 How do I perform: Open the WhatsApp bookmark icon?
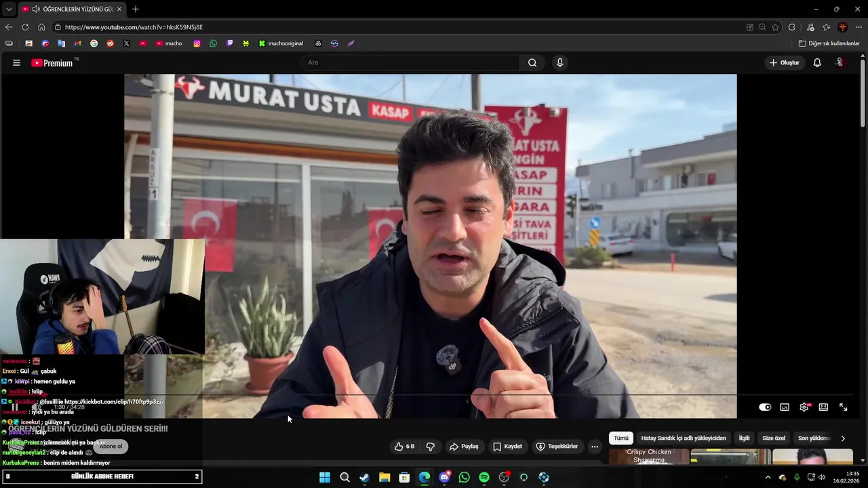coord(213,43)
